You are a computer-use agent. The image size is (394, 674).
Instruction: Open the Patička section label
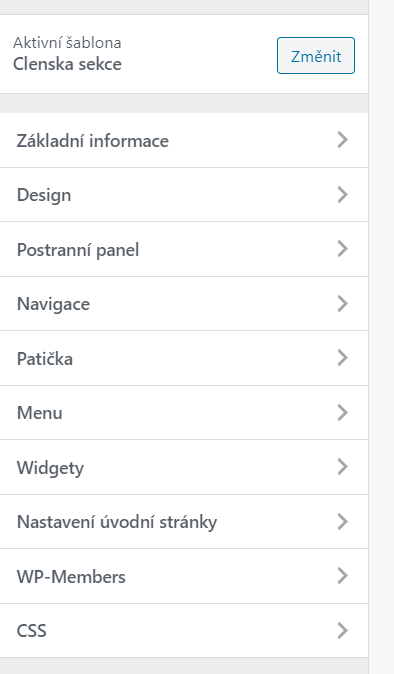[x=45, y=358]
